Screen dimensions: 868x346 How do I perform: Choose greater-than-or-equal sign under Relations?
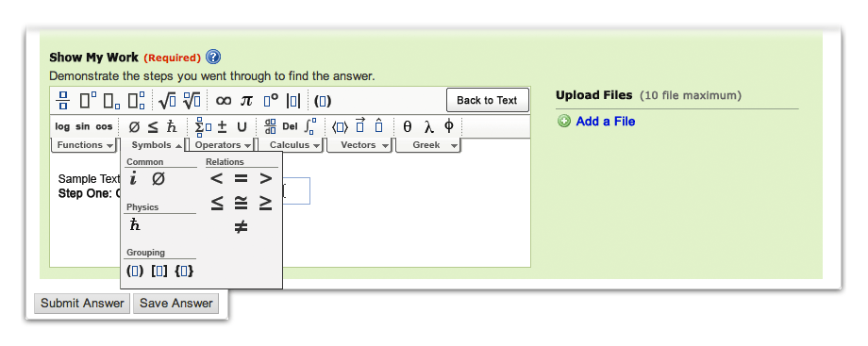(266, 204)
